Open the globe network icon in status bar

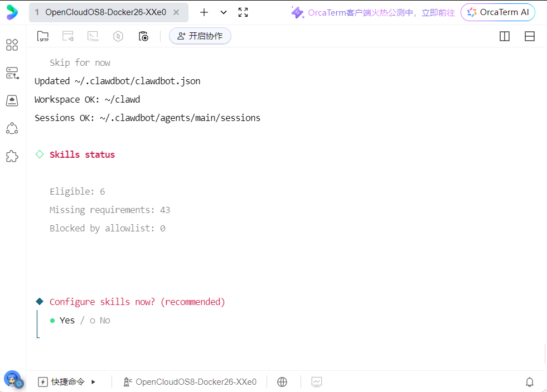282,382
